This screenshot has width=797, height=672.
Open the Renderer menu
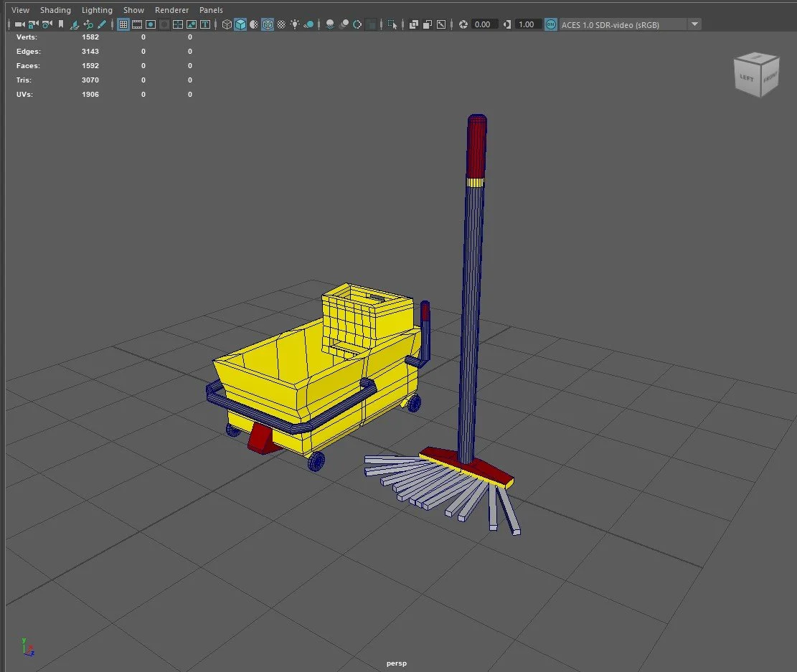pyautogui.click(x=171, y=9)
